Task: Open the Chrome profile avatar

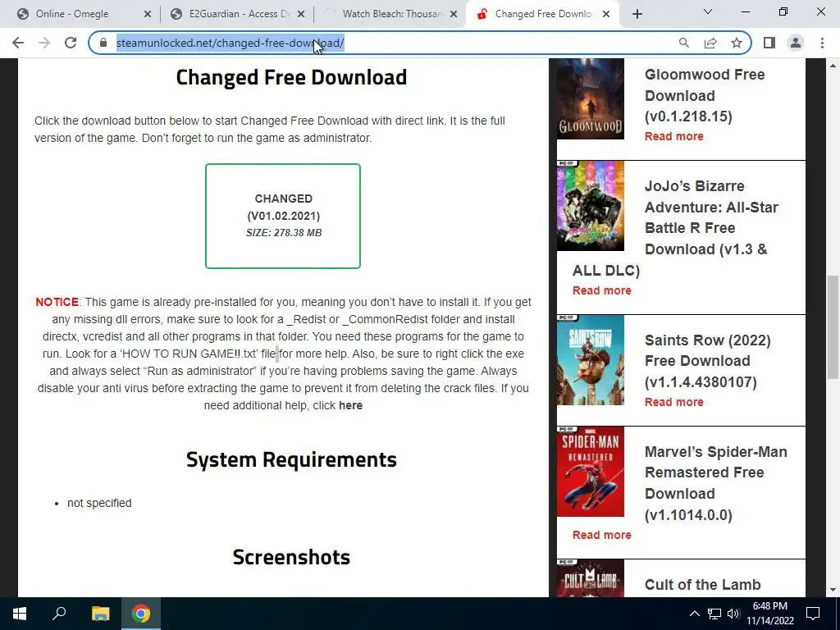Action: point(796,43)
